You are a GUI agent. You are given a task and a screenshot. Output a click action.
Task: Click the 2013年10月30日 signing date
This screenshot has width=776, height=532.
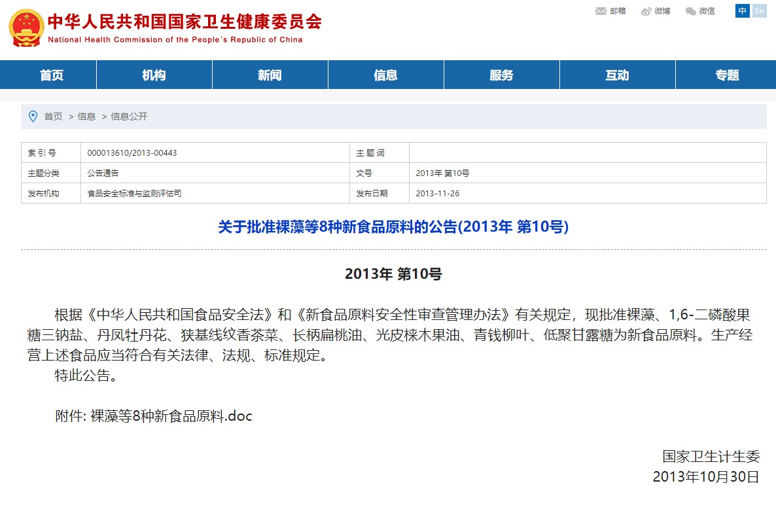(x=706, y=476)
